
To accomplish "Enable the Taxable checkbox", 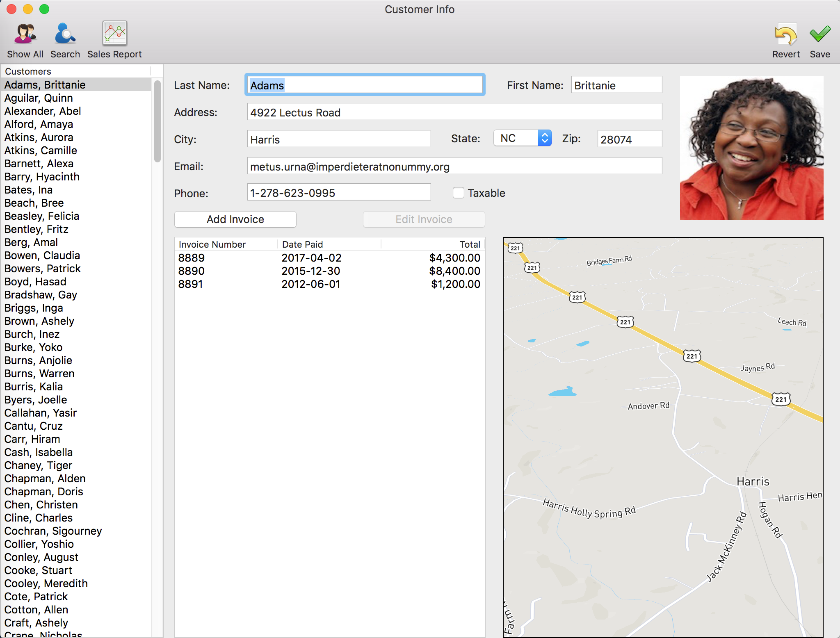I will tap(458, 193).
